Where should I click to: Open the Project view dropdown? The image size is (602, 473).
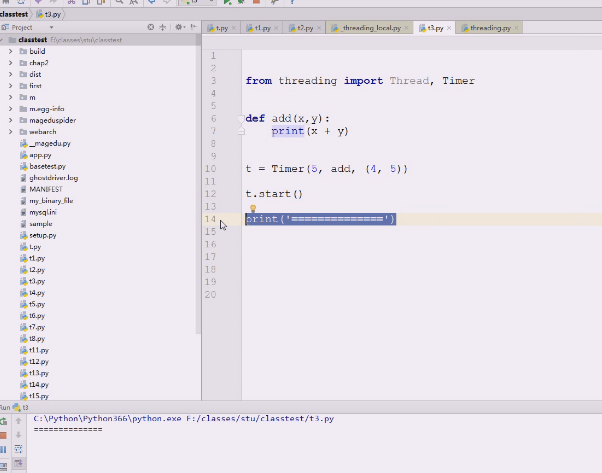[51, 28]
